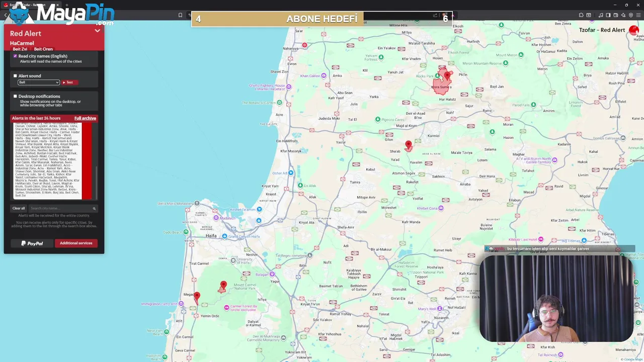Open the browser AI sparkle icon
This screenshot has width=644, height=362.
[623, 15]
